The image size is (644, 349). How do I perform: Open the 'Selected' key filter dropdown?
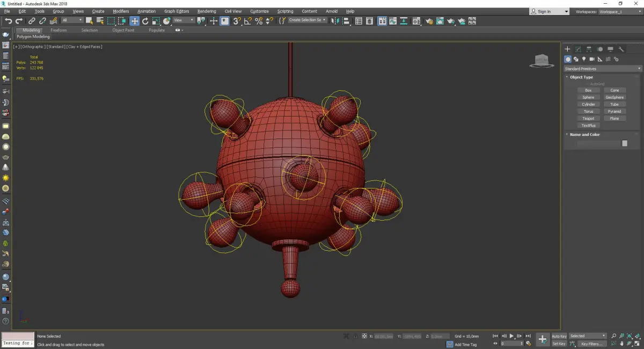(588, 336)
